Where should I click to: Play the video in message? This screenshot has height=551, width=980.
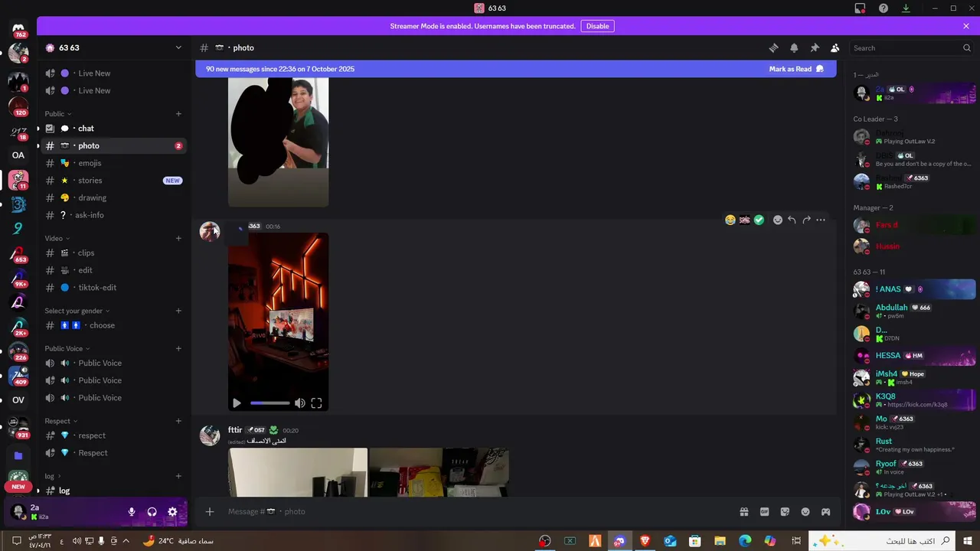pyautogui.click(x=237, y=403)
